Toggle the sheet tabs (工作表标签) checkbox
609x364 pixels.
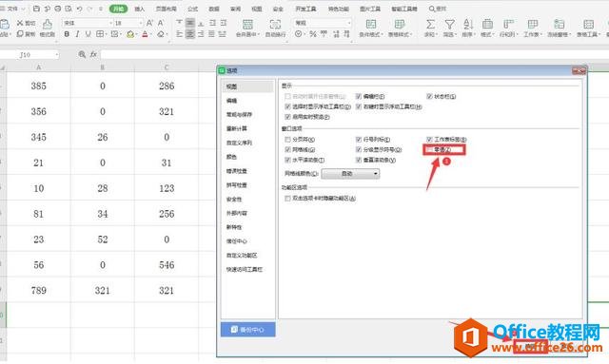point(429,140)
